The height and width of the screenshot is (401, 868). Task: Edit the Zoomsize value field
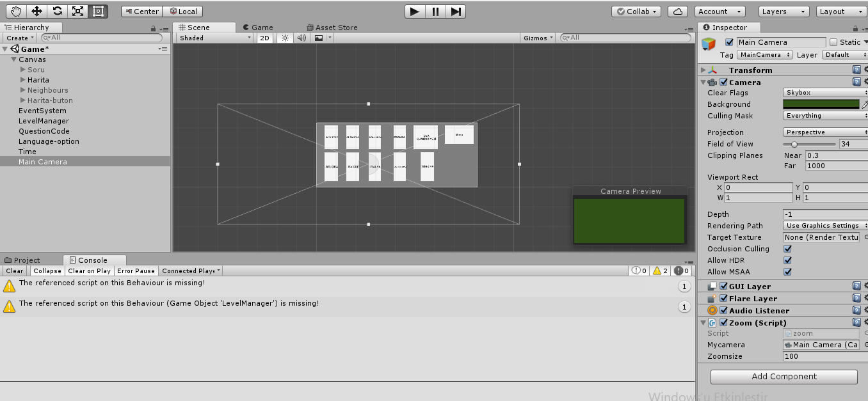pos(821,356)
